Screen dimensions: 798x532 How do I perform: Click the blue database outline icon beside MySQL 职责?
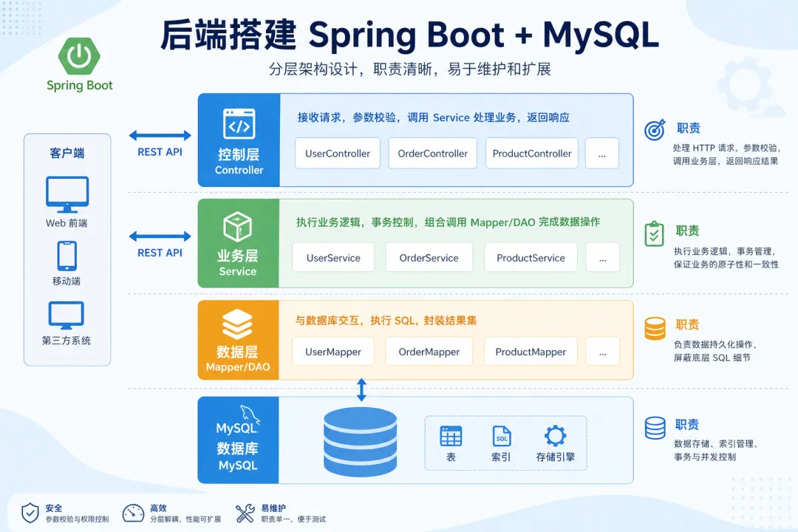click(x=655, y=428)
